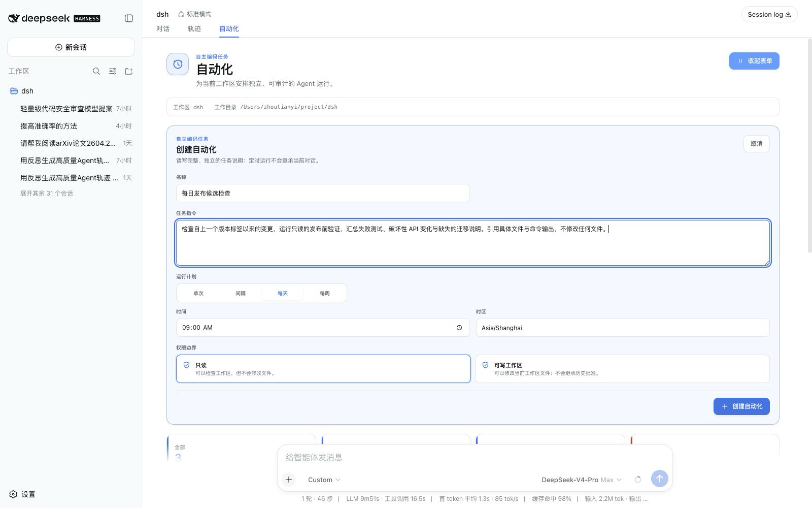Select 可写工作区 permission option
This screenshot has height=508, width=812.
pos(622,369)
